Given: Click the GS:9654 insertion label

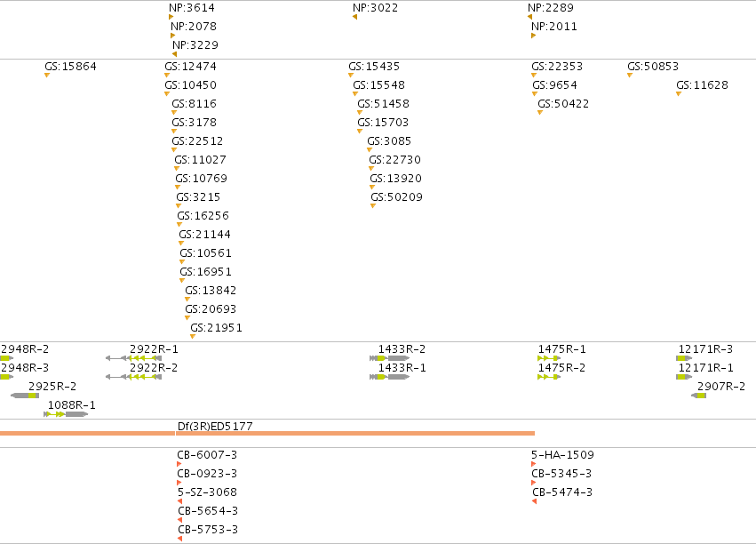Looking at the screenshot, I should tap(554, 85).
